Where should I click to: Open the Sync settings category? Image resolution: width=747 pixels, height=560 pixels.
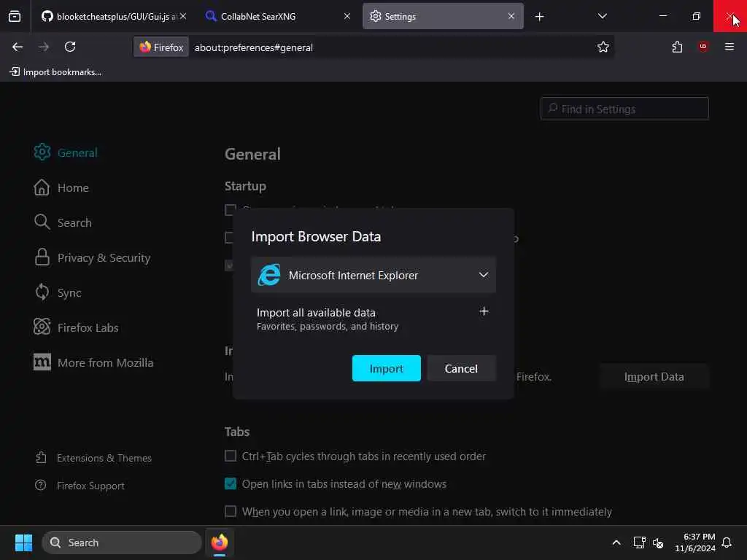click(58, 292)
